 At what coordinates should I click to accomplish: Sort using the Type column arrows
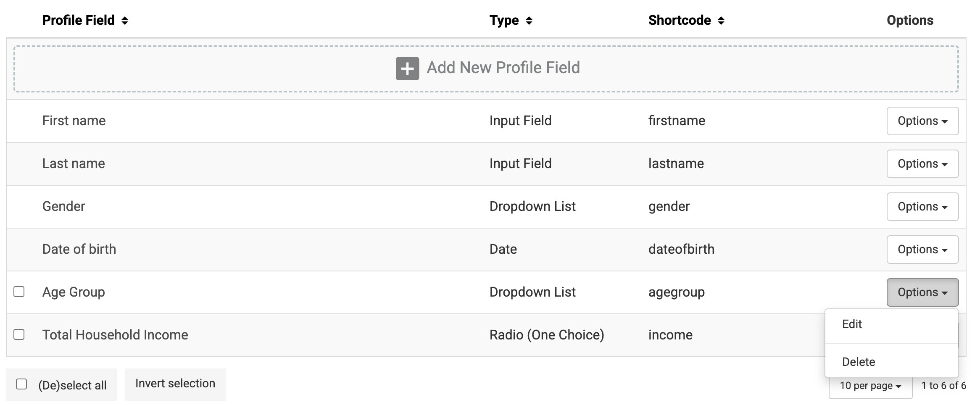(529, 21)
